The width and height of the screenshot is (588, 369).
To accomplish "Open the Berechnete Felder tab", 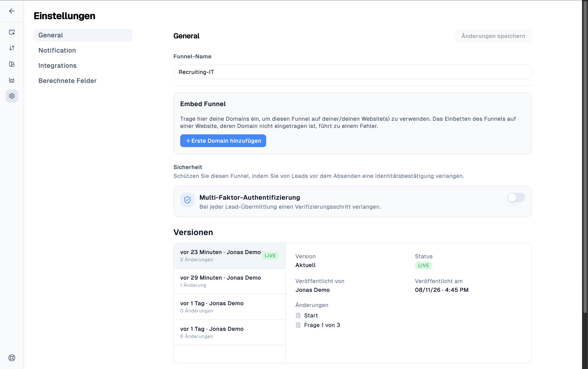I will pos(83,81).
